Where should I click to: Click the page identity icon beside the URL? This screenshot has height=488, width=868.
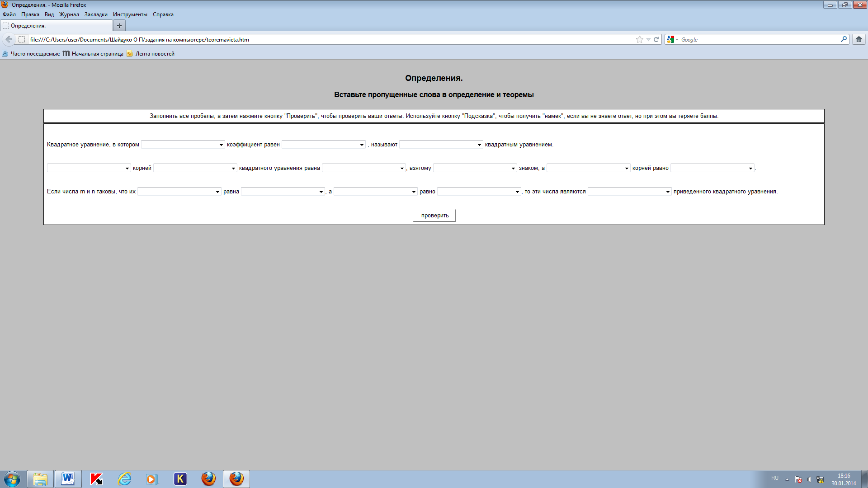click(x=22, y=39)
